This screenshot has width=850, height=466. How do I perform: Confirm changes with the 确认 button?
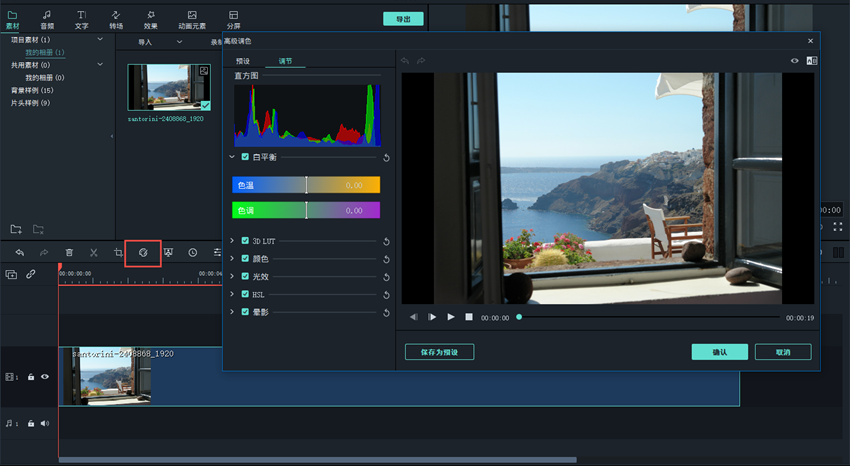(719, 352)
